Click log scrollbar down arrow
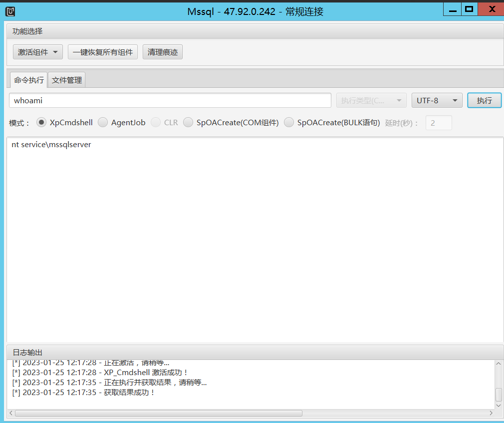The height and width of the screenshot is (423, 504). (499, 406)
